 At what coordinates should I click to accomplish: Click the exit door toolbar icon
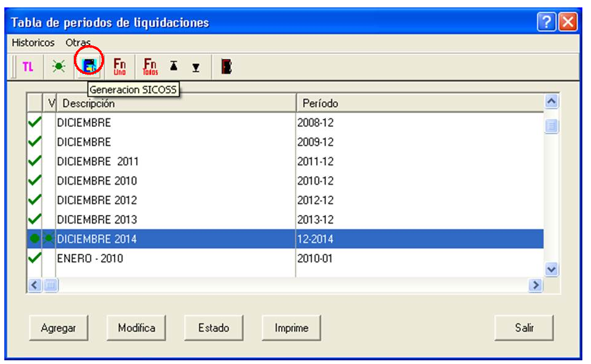click(x=226, y=67)
